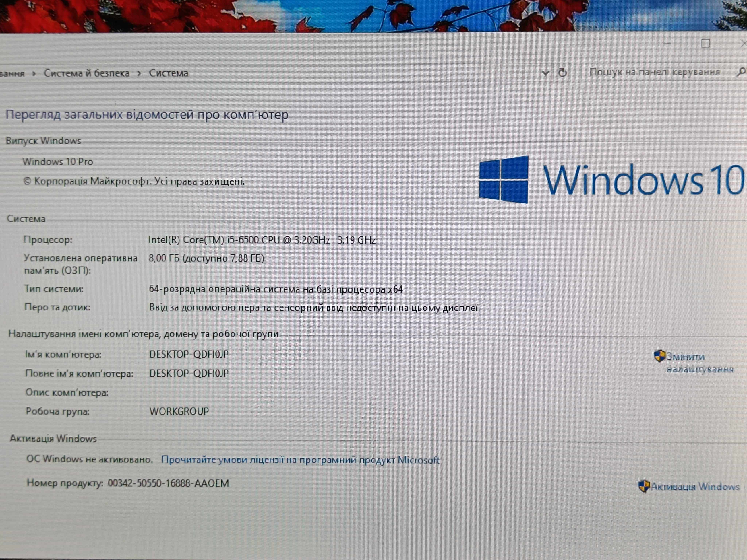Click full computer name value beside "Повне ім'я комп'ютера"
The width and height of the screenshot is (747, 560).
(189, 373)
